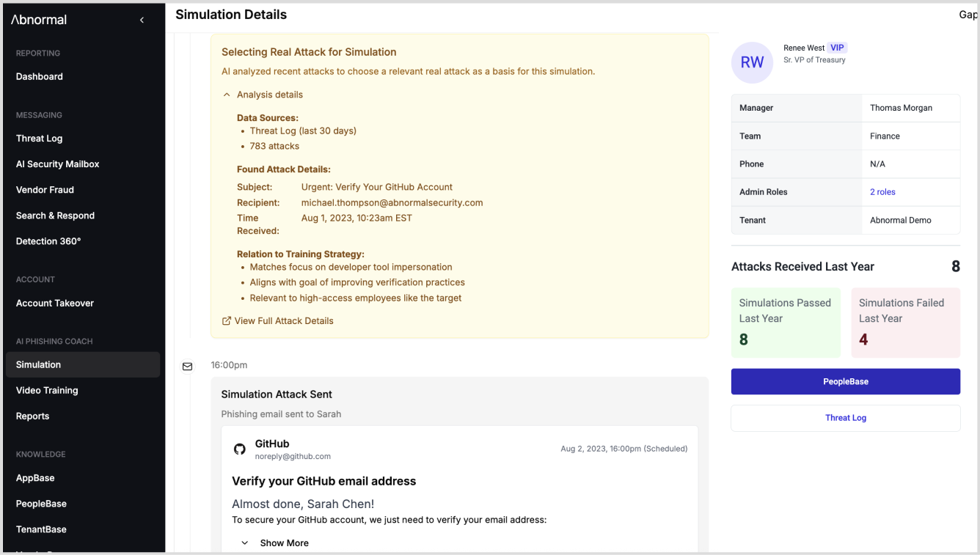Click the Threat Log button below PeopleBase

[845, 418]
